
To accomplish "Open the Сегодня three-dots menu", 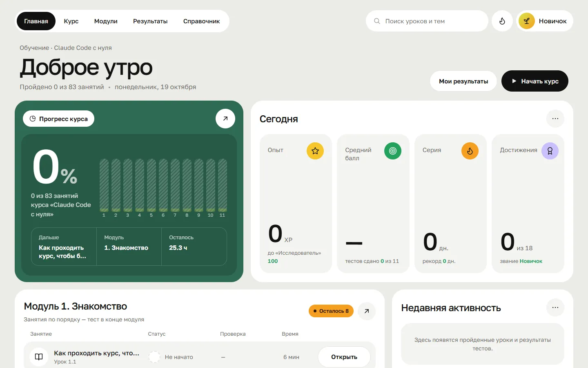I will tap(555, 119).
